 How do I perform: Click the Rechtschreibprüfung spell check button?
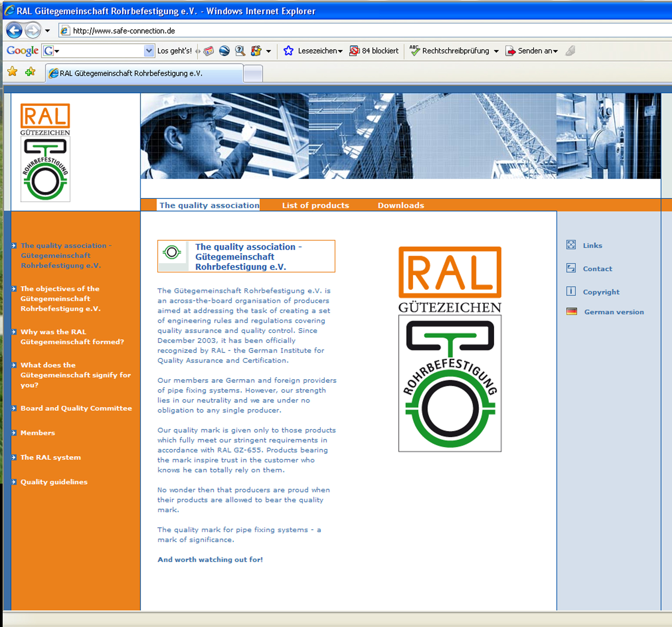(450, 51)
